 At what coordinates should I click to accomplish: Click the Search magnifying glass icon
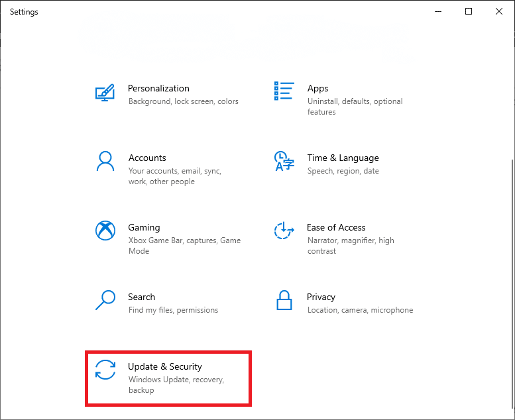pos(105,300)
